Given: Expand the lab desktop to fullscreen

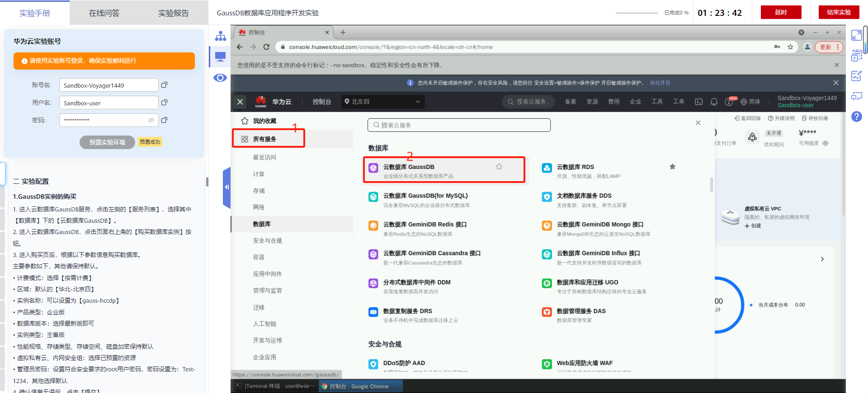Looking at the screenshot, I should click(x=856, y=35).
